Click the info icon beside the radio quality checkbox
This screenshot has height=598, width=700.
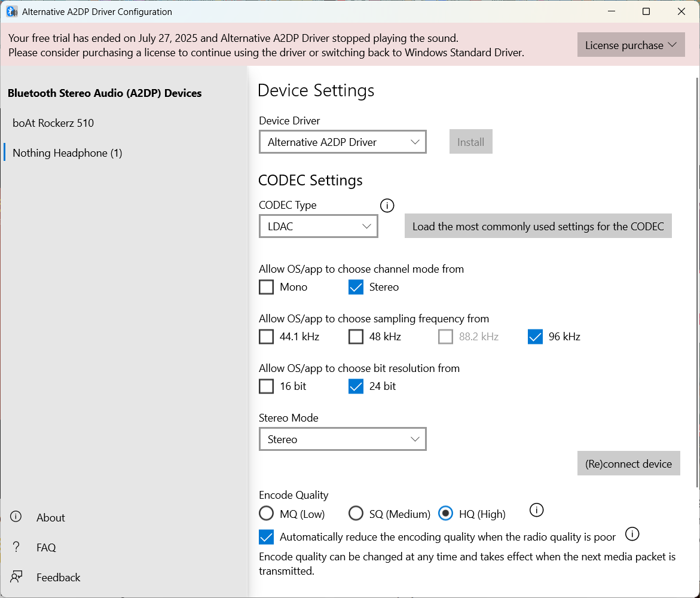click(632, 534)
